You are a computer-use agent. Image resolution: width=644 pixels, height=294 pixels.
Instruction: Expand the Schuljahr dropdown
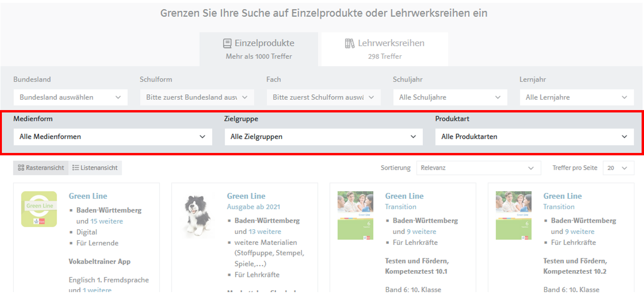tap(450, 97)
